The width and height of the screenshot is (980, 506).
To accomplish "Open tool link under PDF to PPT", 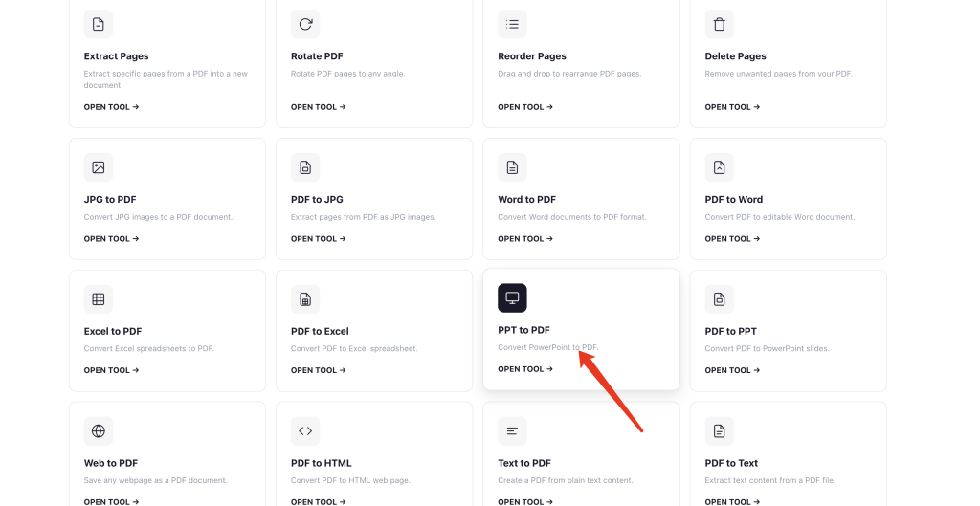I will [x=732, y=370].
